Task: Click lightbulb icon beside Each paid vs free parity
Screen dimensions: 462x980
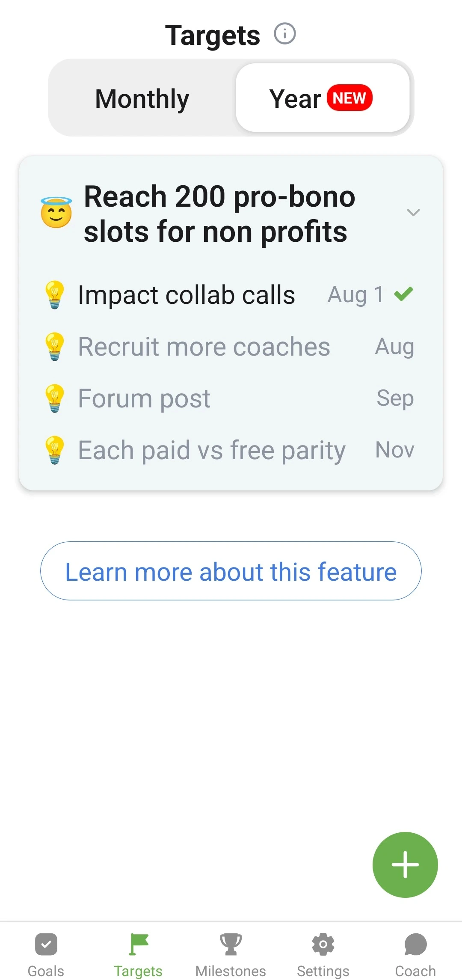Action: [x=55, y=450]
